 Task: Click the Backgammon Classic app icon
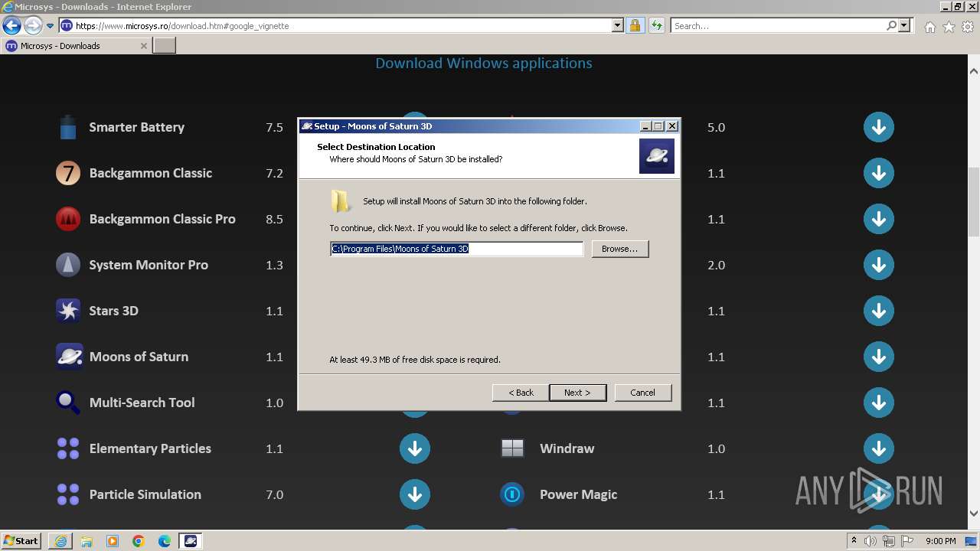tap(68, 173)
